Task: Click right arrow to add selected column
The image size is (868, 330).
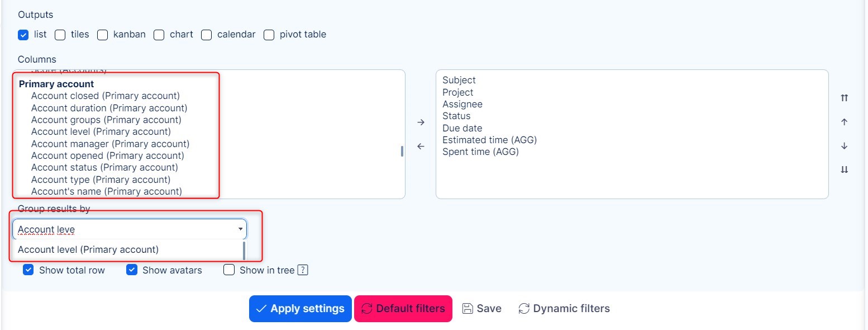Action: click(421, 122)
